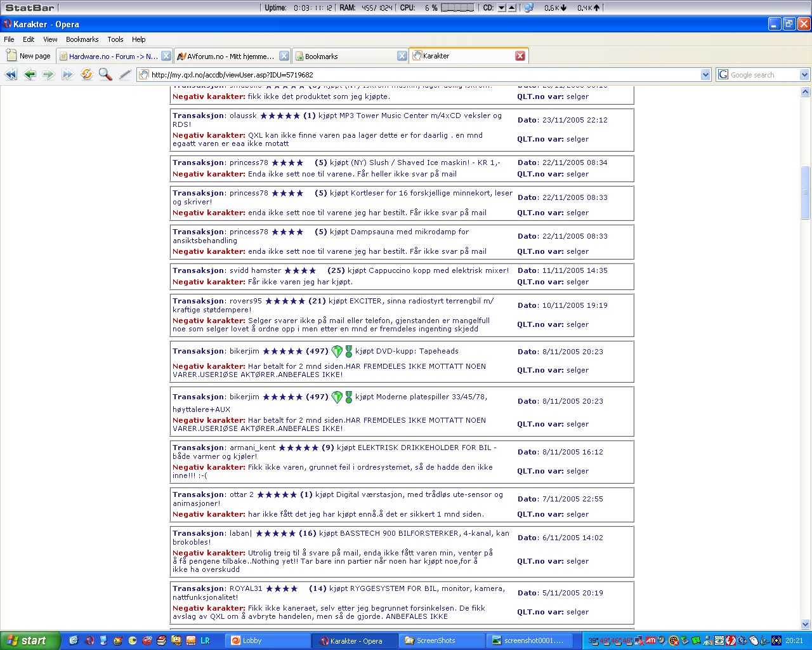Click the medal icon beside bikerjim platespiller
Screen dimensions: 812x650
[348, 397]
